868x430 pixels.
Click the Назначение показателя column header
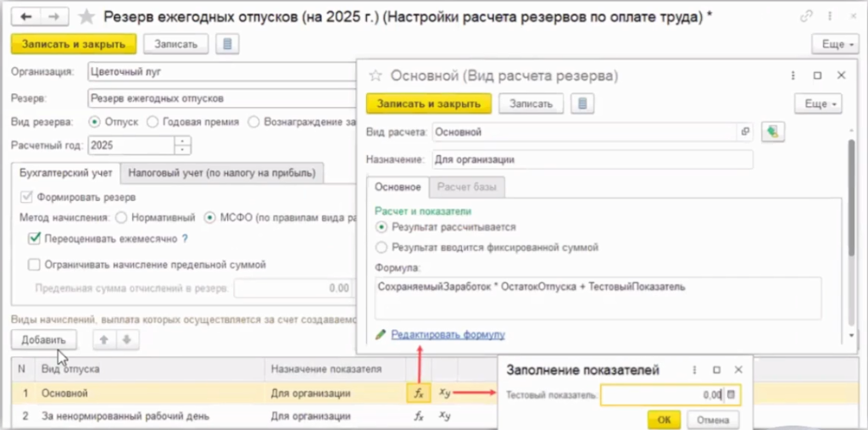tap(336, 369)
